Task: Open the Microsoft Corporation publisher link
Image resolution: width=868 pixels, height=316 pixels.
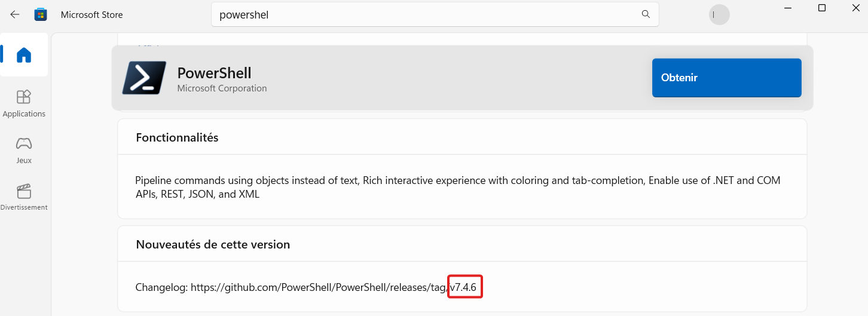Action: coord(222,88)
